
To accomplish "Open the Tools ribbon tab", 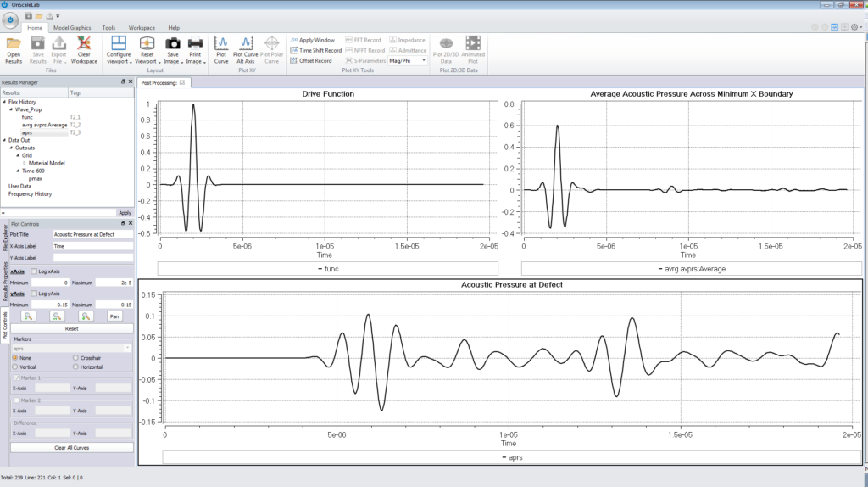I will click(108, 28).
